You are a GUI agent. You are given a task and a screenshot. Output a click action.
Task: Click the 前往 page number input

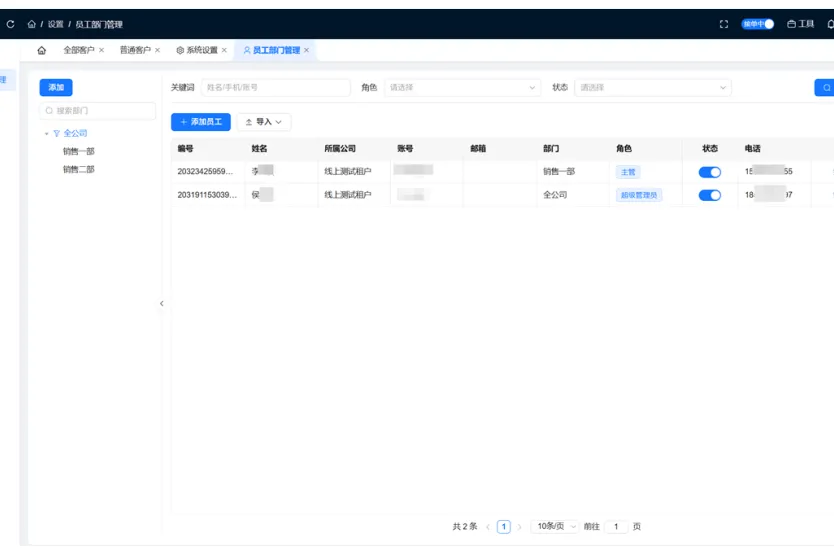point(616,526)
